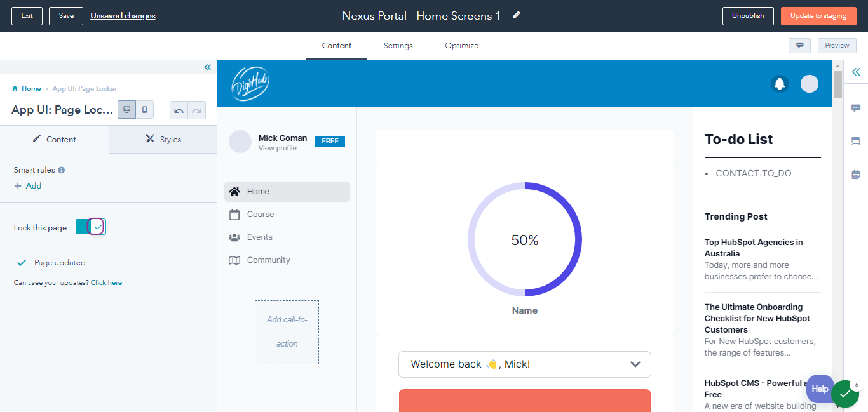Click Update to staging button
This screenshot has height=412, width=868.
(818, 16)
